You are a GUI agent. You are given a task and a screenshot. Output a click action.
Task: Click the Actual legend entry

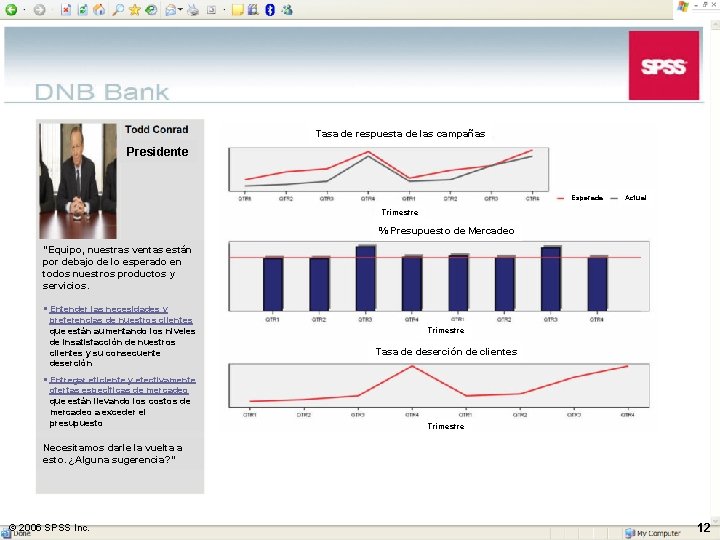coord(629,198)
